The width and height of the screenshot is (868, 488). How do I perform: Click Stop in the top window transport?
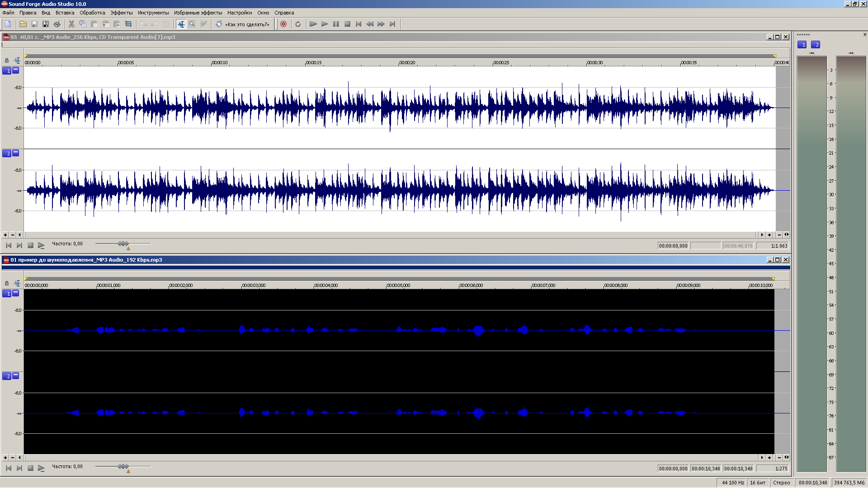(x=30, y=245)
